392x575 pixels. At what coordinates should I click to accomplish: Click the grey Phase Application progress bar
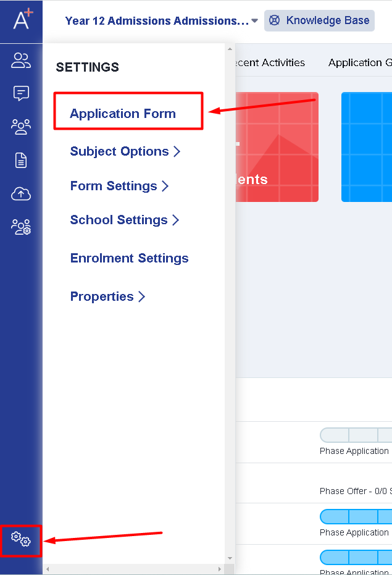[x=356, y=435]
